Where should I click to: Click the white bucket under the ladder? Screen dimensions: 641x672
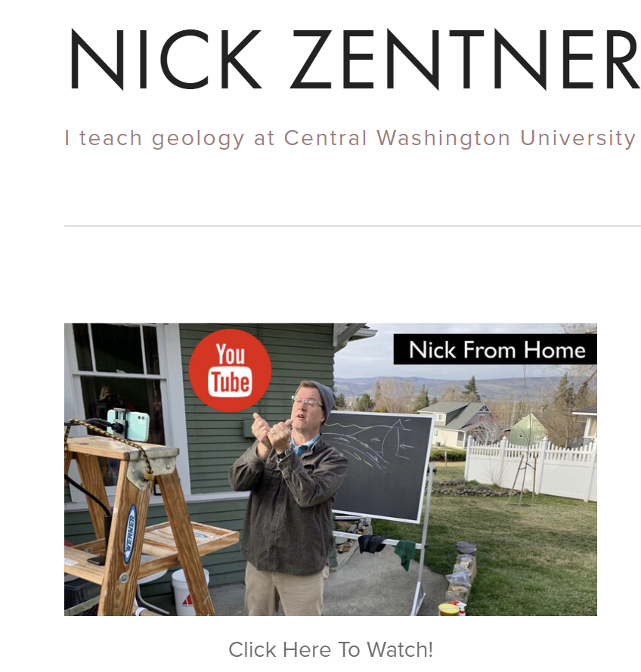[x=190, y=591]
